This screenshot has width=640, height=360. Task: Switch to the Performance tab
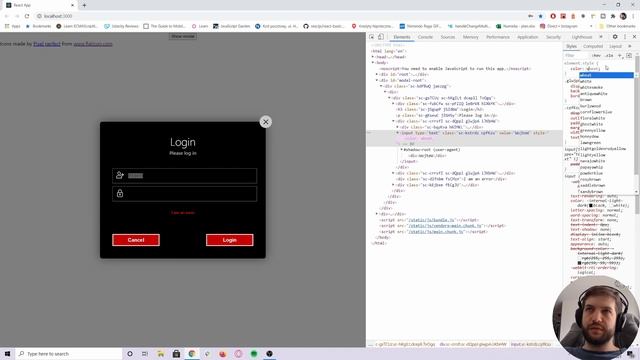tap(498, 37)
